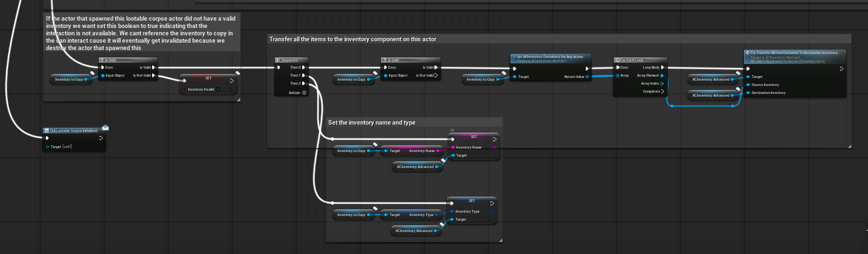Select the Sequence node header
The width and height of the screenshot is (868, 254).
click(291, 60)
